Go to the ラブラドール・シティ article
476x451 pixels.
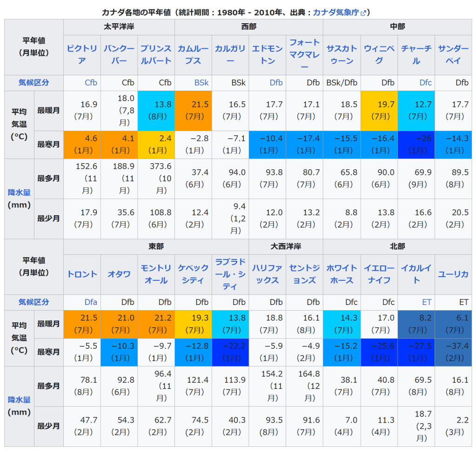(230, 274)
